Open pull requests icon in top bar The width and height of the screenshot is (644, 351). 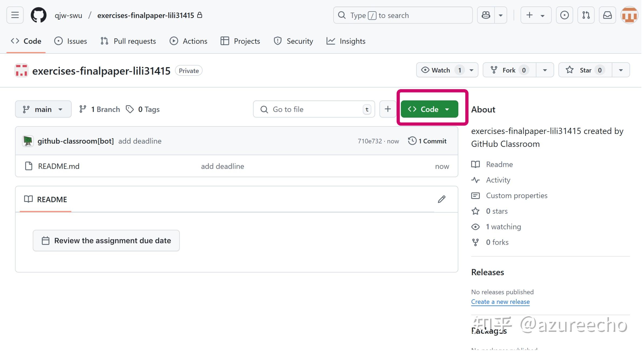point(586,15)
